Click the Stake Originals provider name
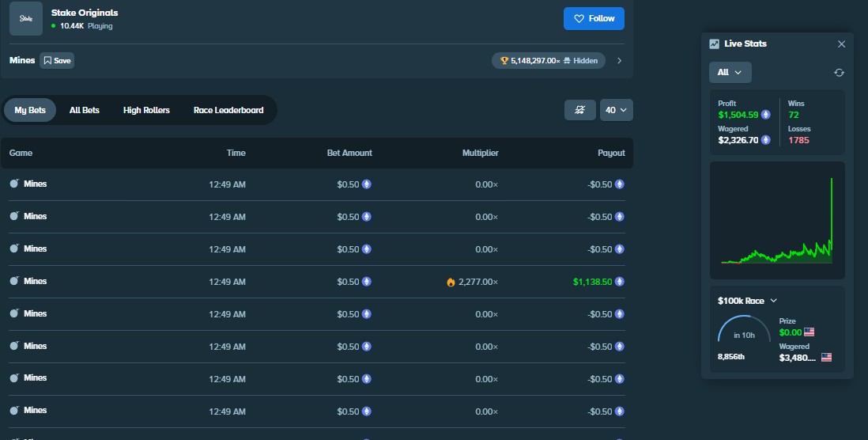Image resolution: width=868 pixels, height=440 pixels. coord(85,13)
